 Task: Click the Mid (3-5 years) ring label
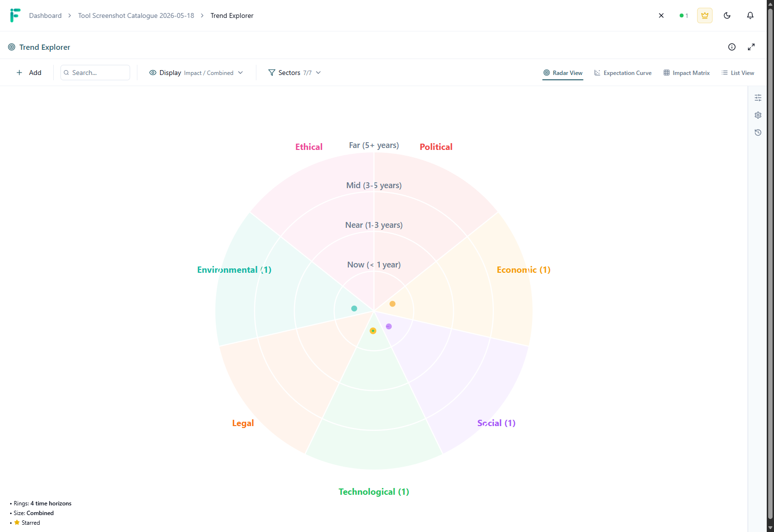click(x=374, y=185)
